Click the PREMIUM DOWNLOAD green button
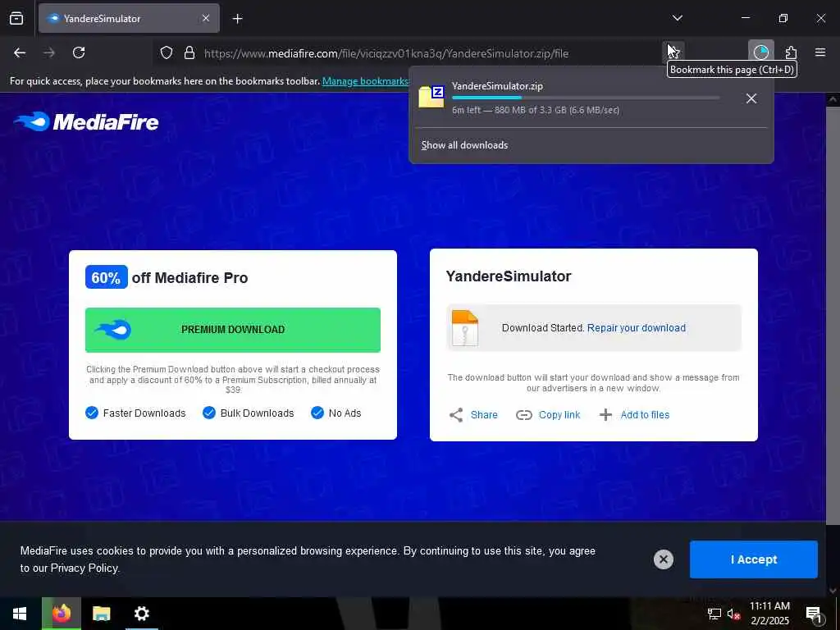Viewport: 840px width, 630px height. (232, 330)
